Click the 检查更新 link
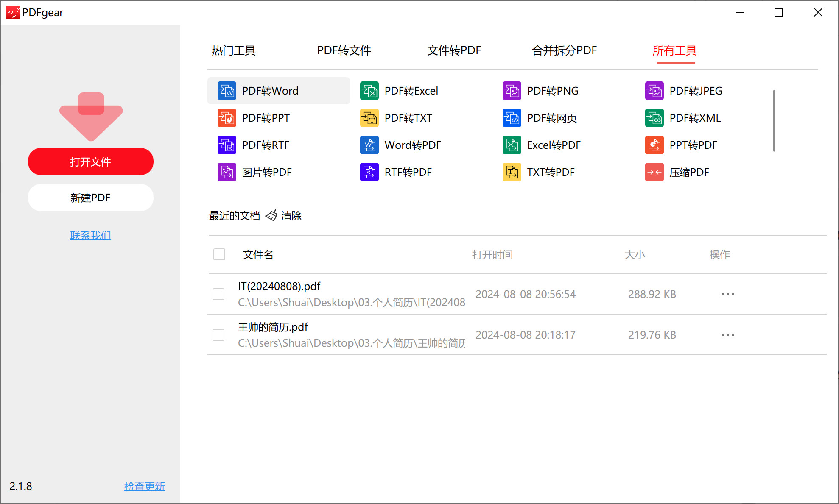The height and width of the screenshot is (504, 839). tap(145, 486)
